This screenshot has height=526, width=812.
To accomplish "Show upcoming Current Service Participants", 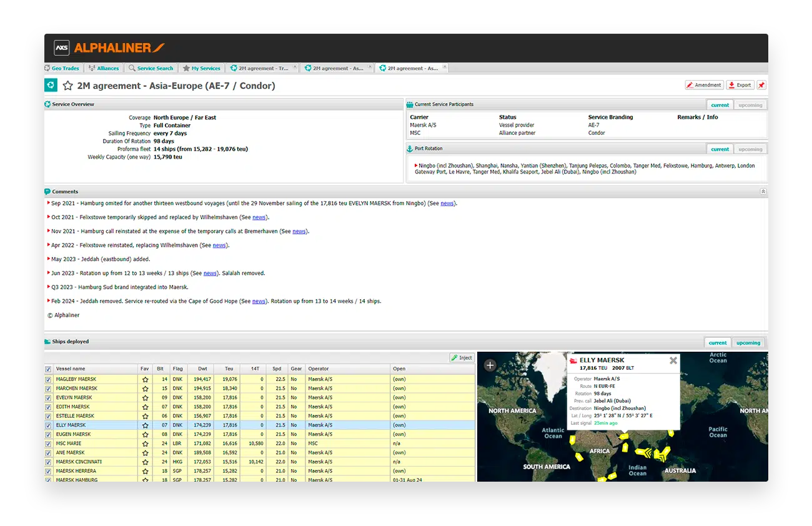I will tap(750, 105).
